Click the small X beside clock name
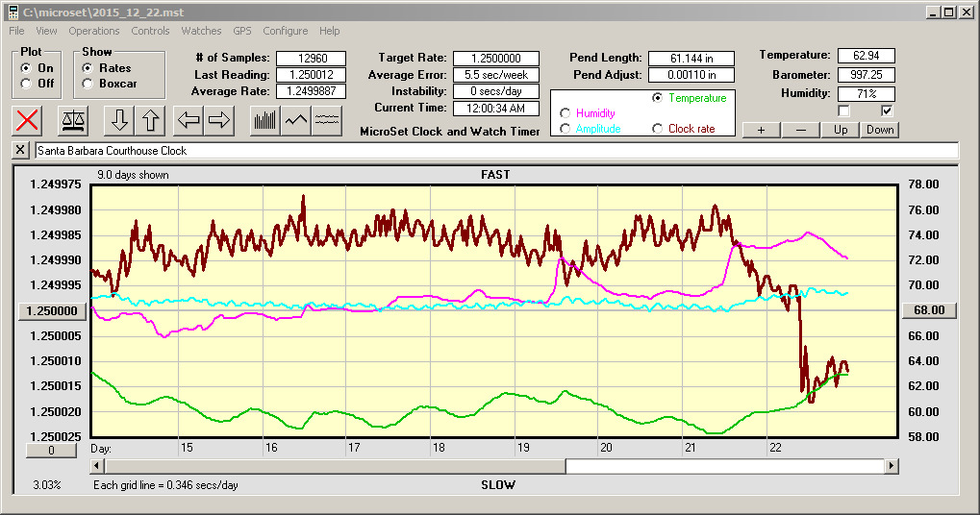 pos(20,150)
